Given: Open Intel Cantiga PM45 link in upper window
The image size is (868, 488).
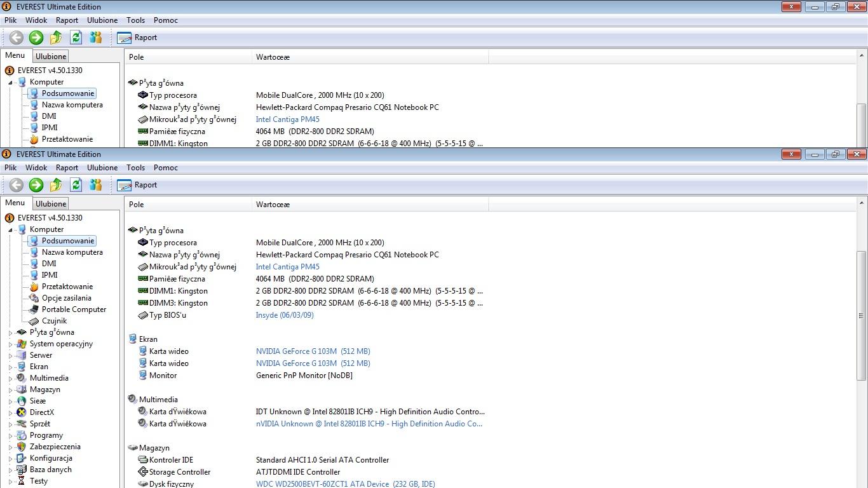Looking at the screenshot, I should click(x=288, y=119).
